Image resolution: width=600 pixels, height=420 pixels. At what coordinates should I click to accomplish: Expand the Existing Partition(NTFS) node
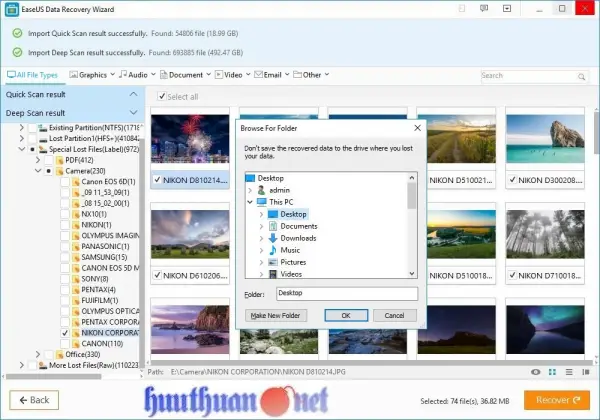tap(21, 128)
